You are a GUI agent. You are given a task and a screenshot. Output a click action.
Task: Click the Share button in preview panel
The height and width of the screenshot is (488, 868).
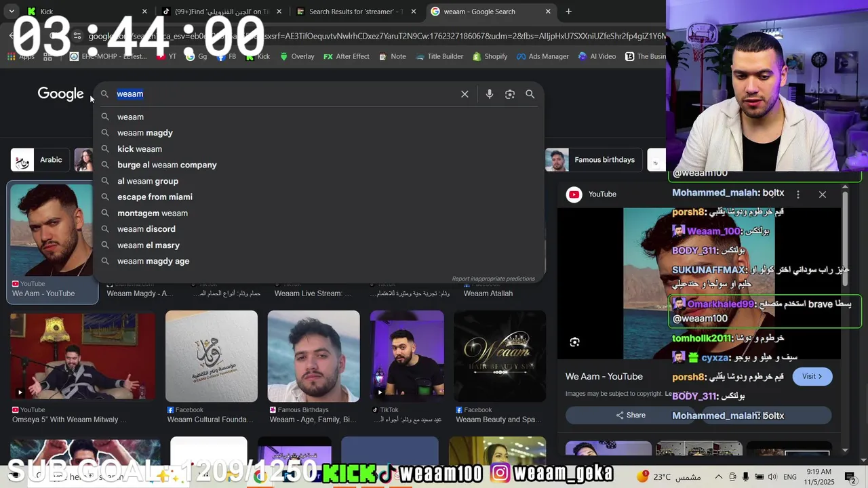click(631, 415)
